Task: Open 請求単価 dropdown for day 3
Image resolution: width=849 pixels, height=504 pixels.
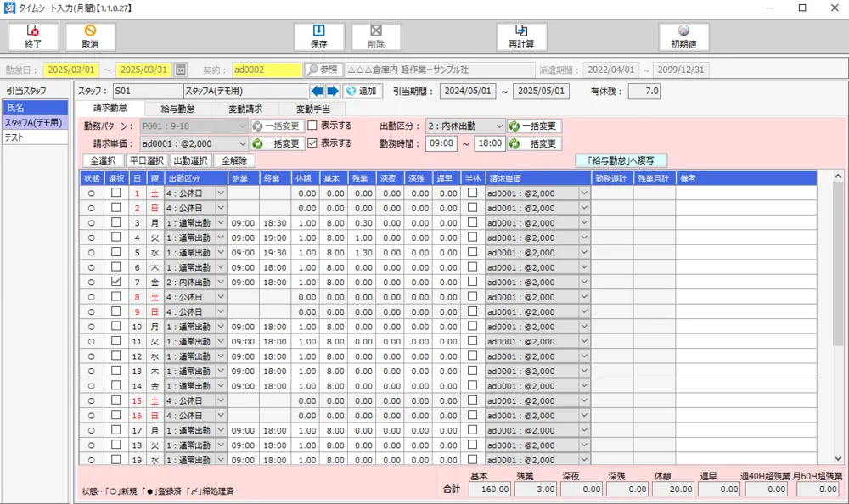Action: point(584,222)
